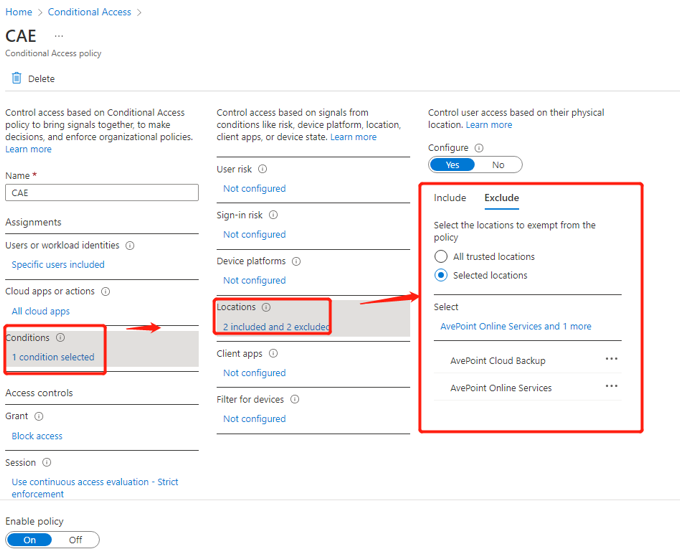This screenshot has height=552, width=680.
Task: Click the Delete trash icon
Action: tap(16, 78)
